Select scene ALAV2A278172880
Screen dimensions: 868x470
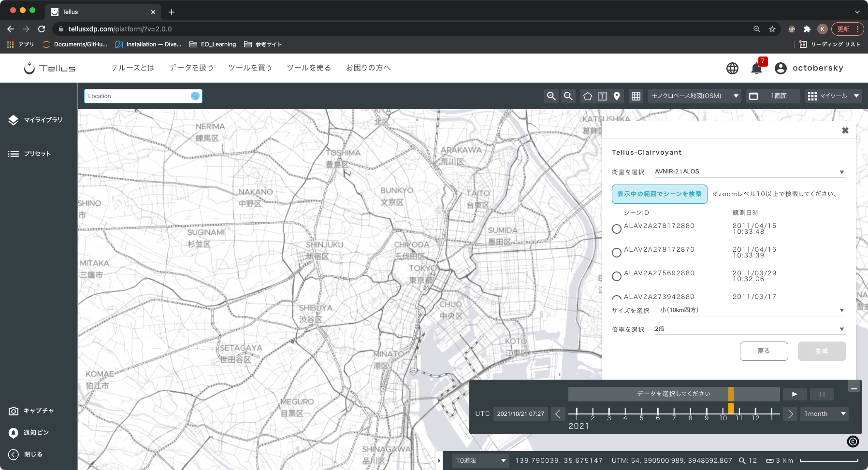(x=617, y=229)
